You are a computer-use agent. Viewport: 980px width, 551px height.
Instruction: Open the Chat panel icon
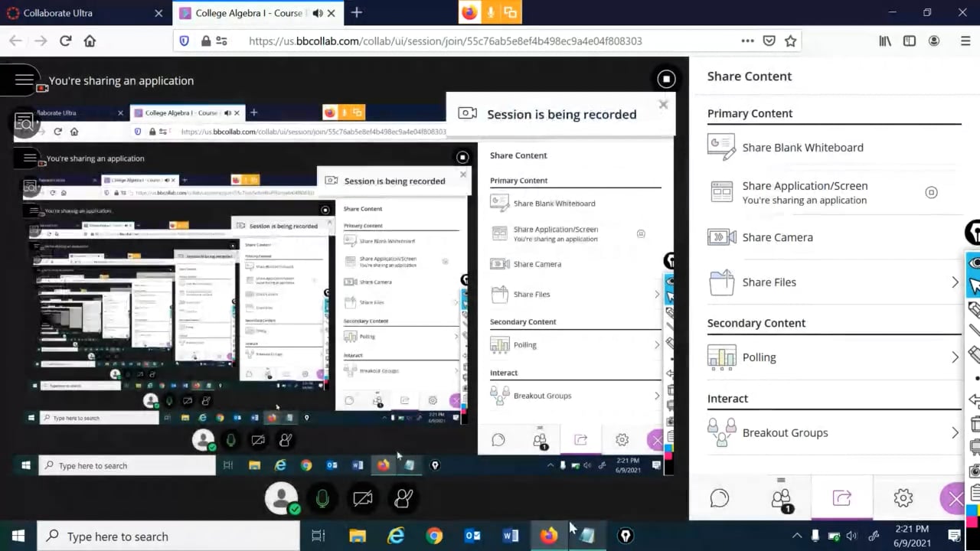[720, 498]
